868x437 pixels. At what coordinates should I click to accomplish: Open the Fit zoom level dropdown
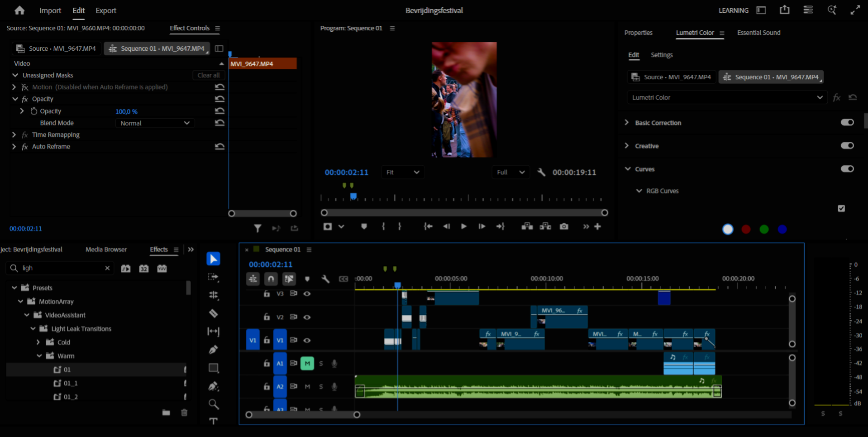click(x=403, y=172)
